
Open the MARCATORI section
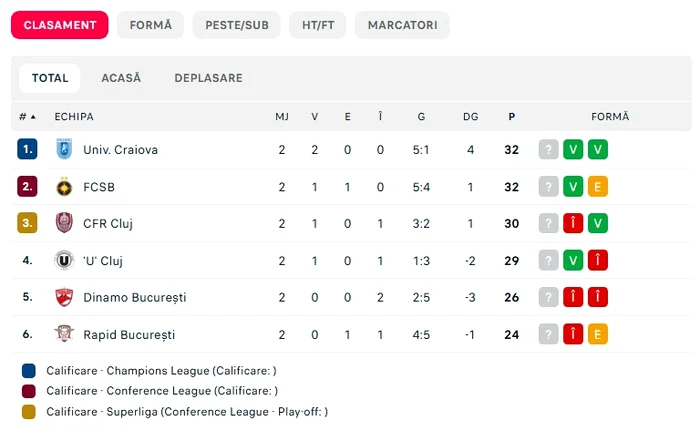[x=403, y=25]
